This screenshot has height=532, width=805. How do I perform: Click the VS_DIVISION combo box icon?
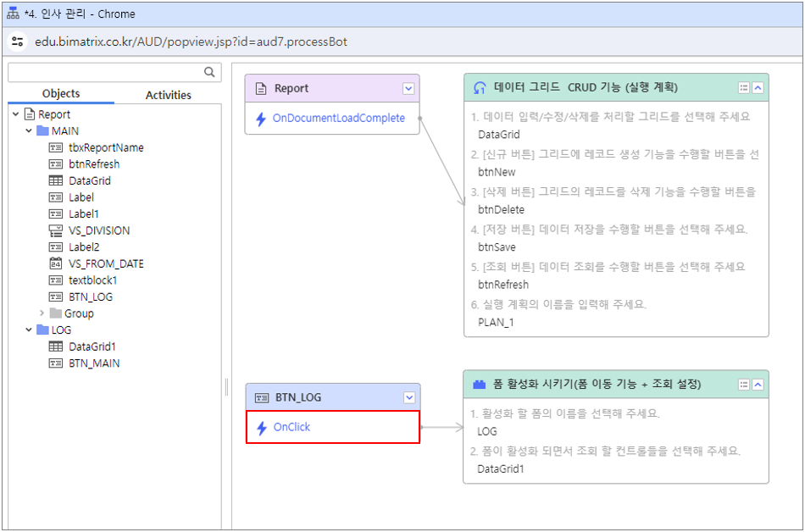click(x=56, y=230)
